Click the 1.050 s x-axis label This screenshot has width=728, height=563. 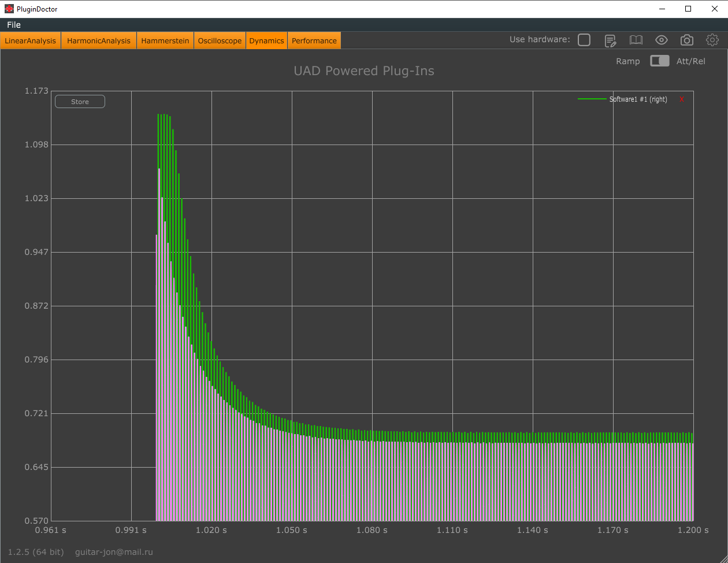point(291,529)
